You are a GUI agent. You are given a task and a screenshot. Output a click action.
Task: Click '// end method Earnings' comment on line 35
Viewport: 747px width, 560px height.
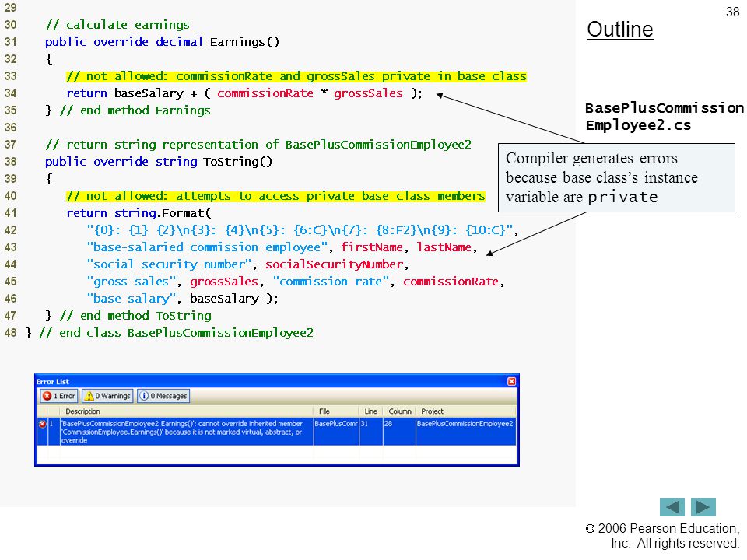point(135,110)
